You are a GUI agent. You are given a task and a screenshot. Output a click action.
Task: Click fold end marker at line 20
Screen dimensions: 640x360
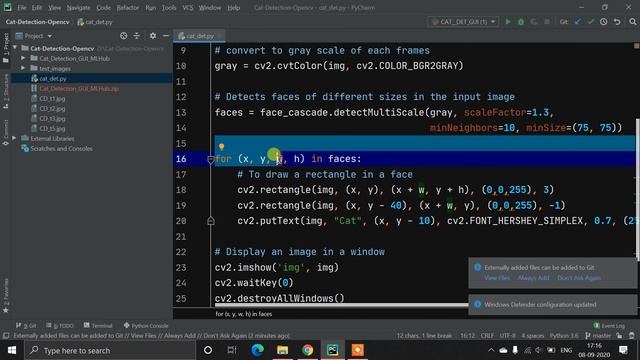point(211,221)
